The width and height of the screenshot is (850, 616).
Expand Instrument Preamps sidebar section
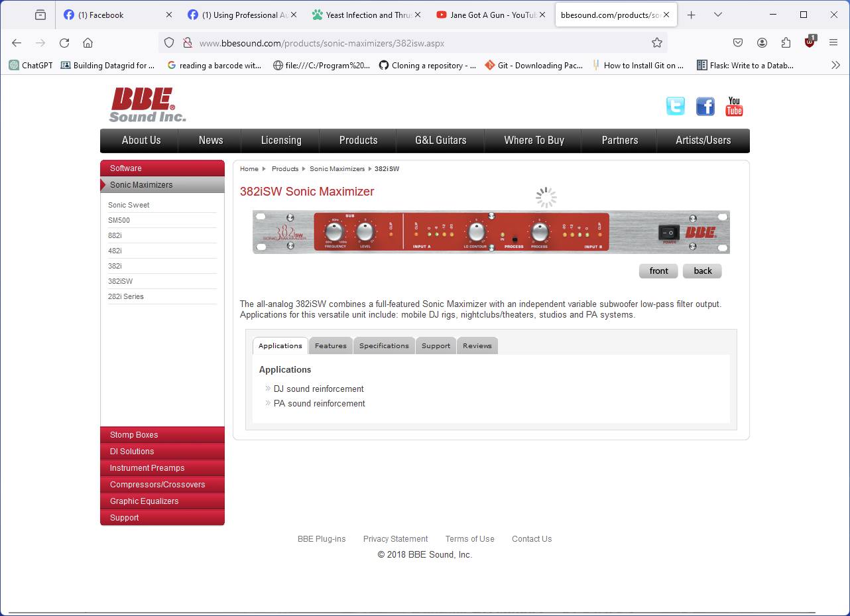162,467
